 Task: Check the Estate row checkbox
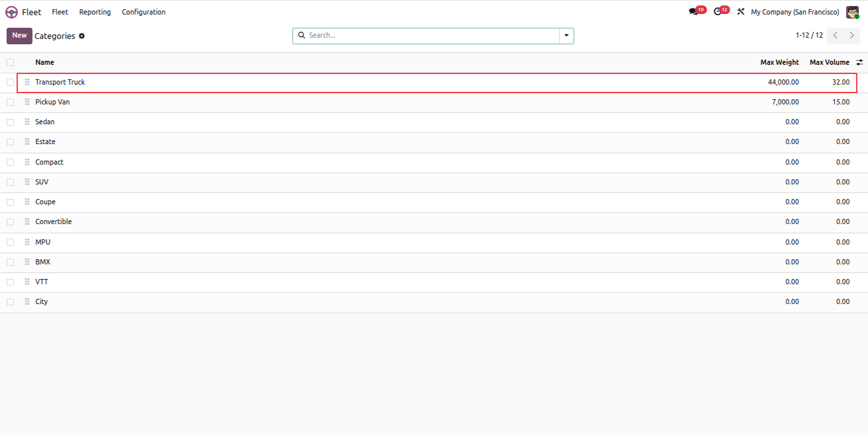[x=10, y=141]
